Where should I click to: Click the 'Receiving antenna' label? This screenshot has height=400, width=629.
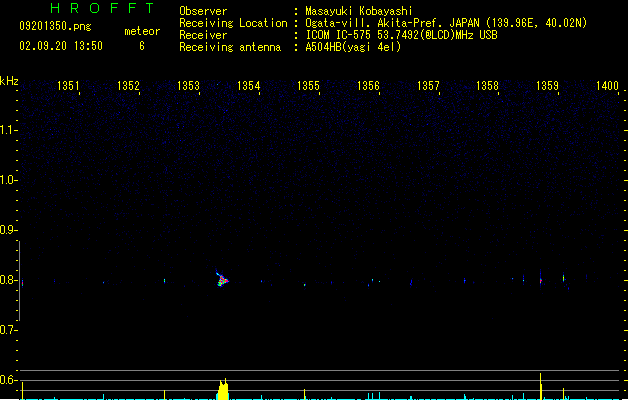click(230, 47)
